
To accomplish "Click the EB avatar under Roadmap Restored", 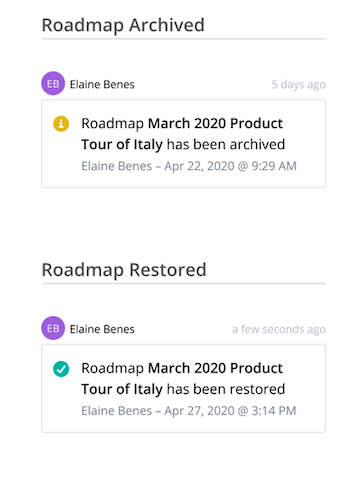I will [53, 328].
